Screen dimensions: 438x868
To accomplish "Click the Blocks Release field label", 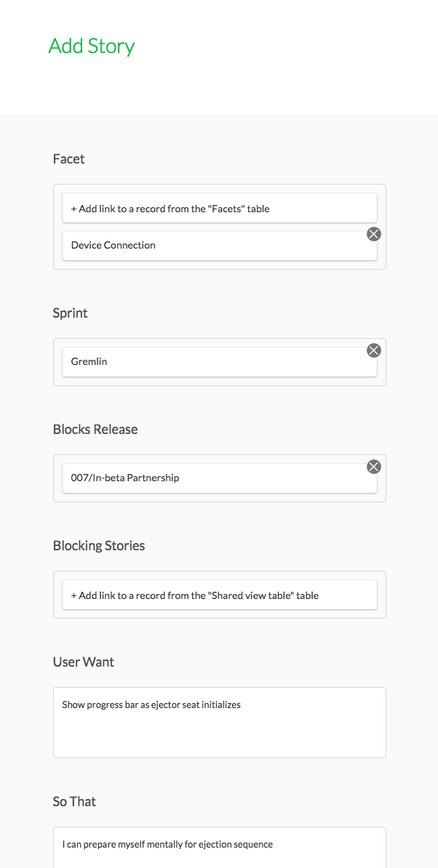I will pos(95,429).
